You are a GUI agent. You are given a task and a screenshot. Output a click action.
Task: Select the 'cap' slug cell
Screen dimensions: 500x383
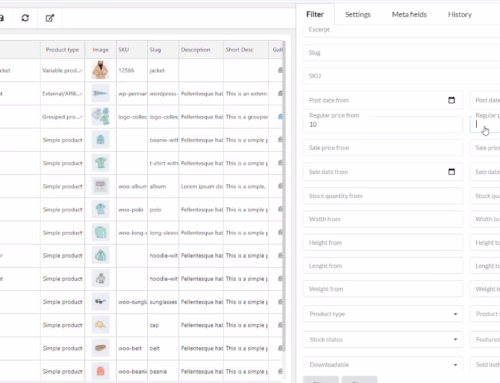[x=163, y=325]
